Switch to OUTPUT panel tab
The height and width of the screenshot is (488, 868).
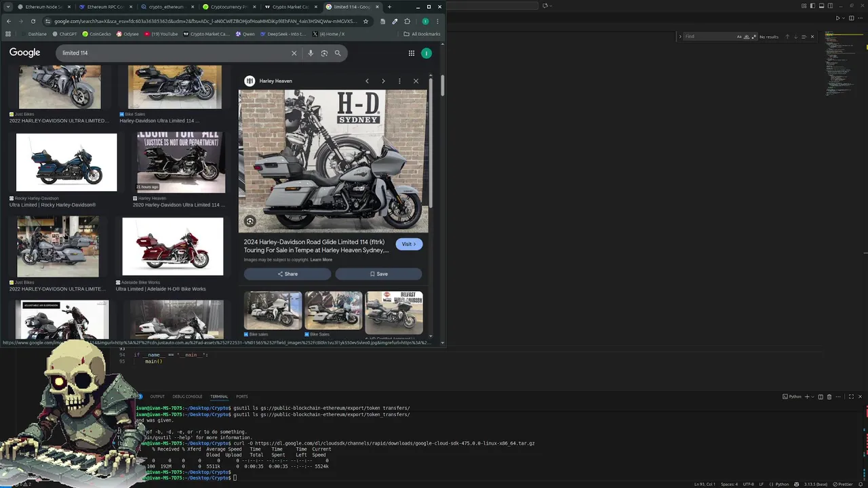click(x=157, y=396)
